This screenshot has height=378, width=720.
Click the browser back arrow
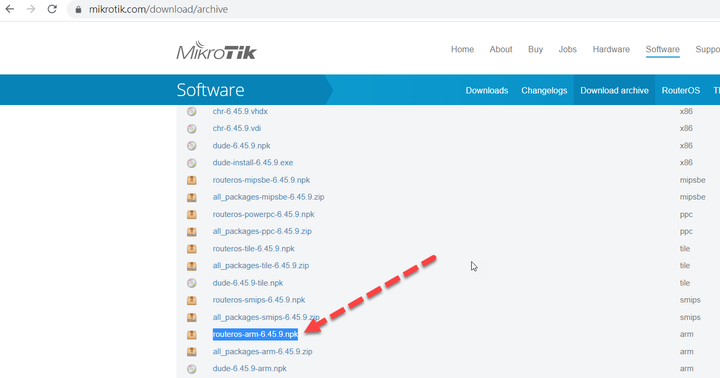click(x=10, y=9)
